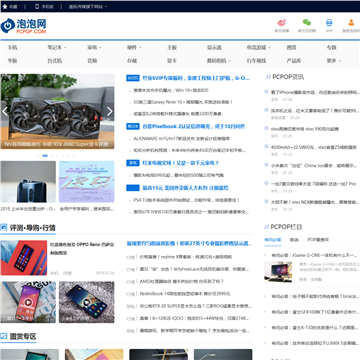Open the 存储 navigation item

coord(132,61)
